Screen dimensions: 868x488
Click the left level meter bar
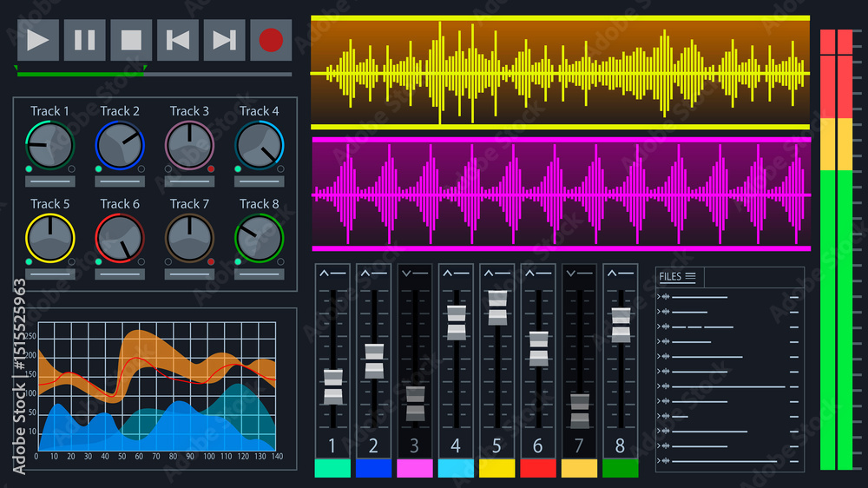point(827,249)
